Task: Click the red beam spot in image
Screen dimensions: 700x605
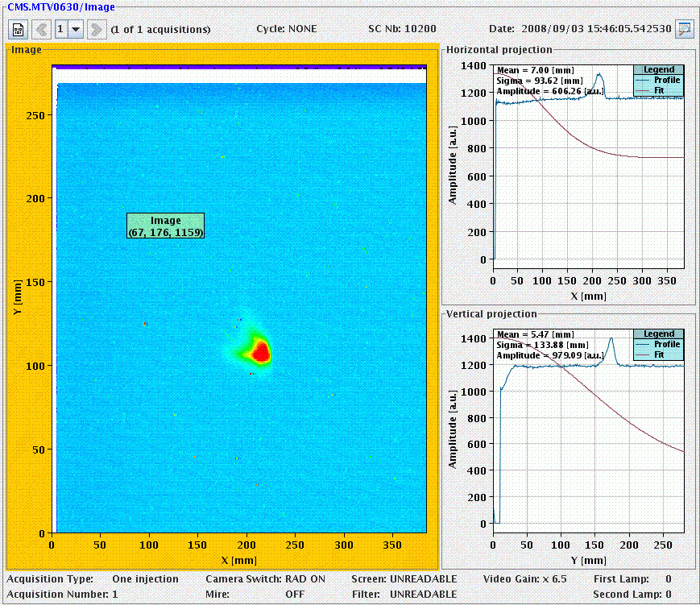Action: (261, 352)
